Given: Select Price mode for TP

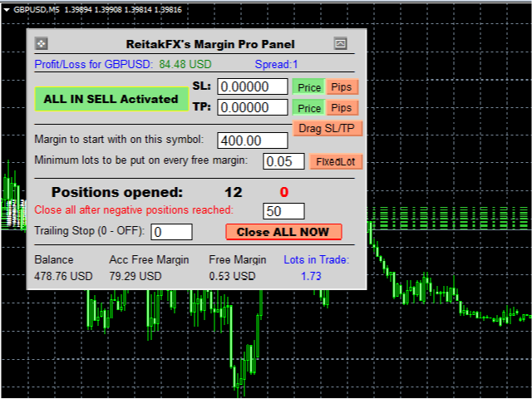Looking at the screenshot, I should click(x=309, y=108).
